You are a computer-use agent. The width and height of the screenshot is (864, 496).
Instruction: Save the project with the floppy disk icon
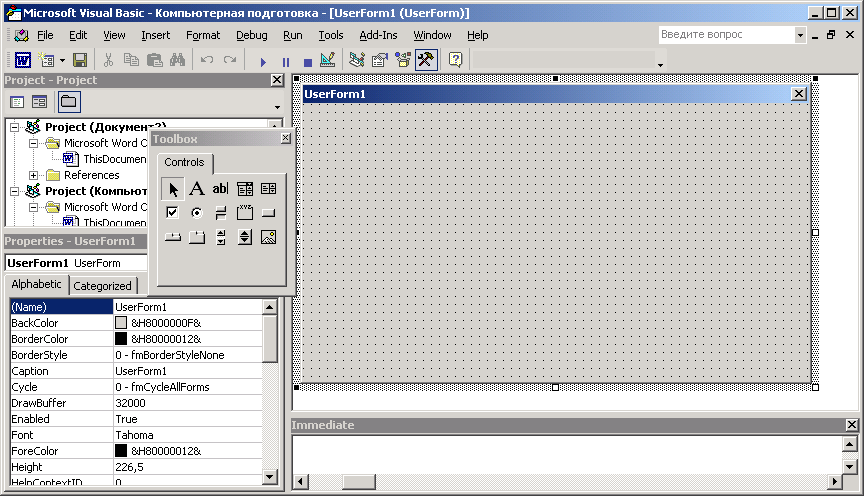point(80,60)
